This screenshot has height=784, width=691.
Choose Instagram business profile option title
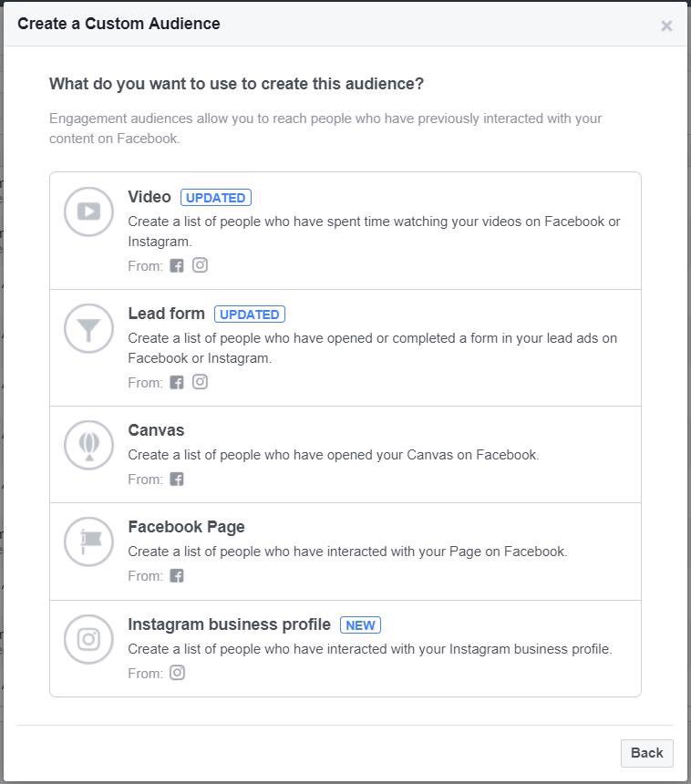230,624
